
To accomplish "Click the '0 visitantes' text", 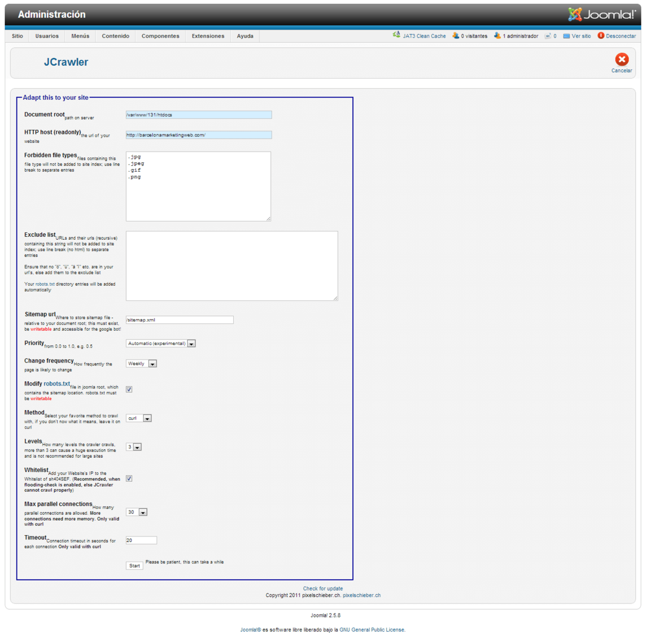I will tap(474, 36).
